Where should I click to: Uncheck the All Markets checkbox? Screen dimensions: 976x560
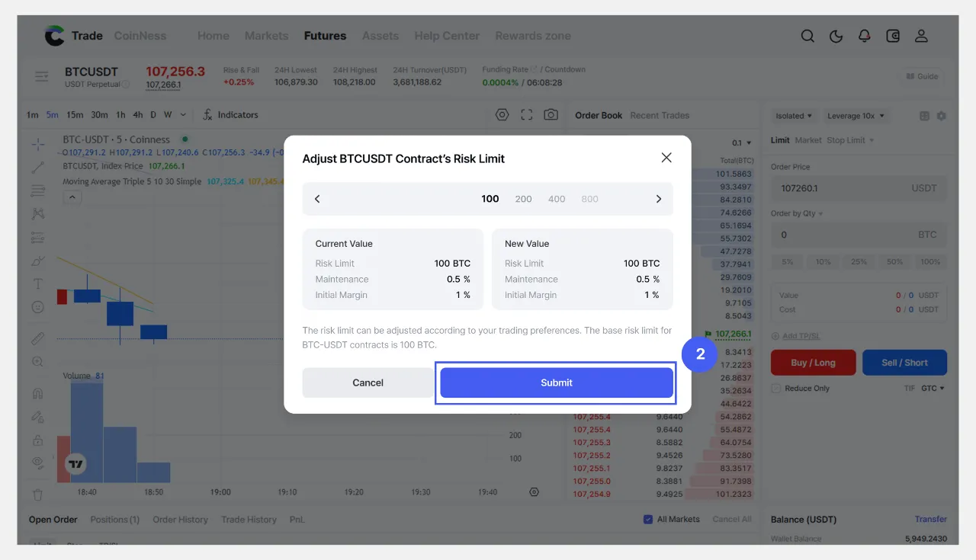point(649,520)
